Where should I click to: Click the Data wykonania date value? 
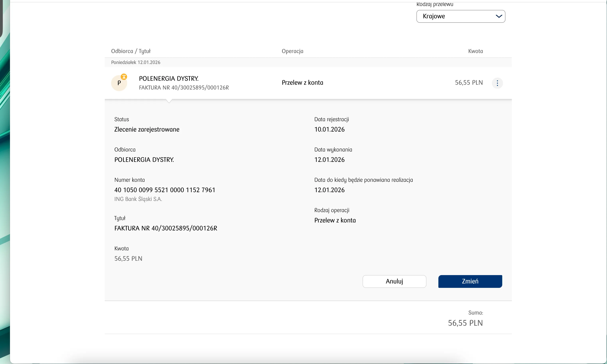[x=329, y=160]
